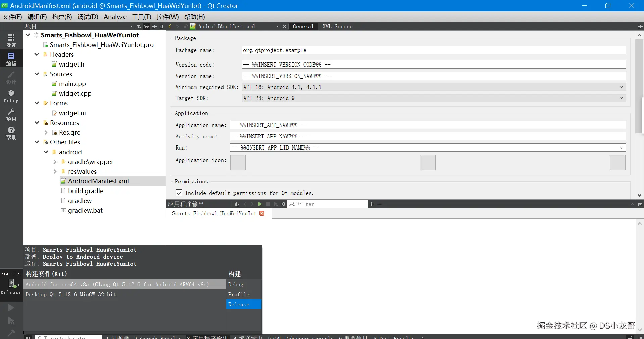This screenshot has height=339, width=644.
Task: Select the Release build configuration
Action: tap(244, 304)
